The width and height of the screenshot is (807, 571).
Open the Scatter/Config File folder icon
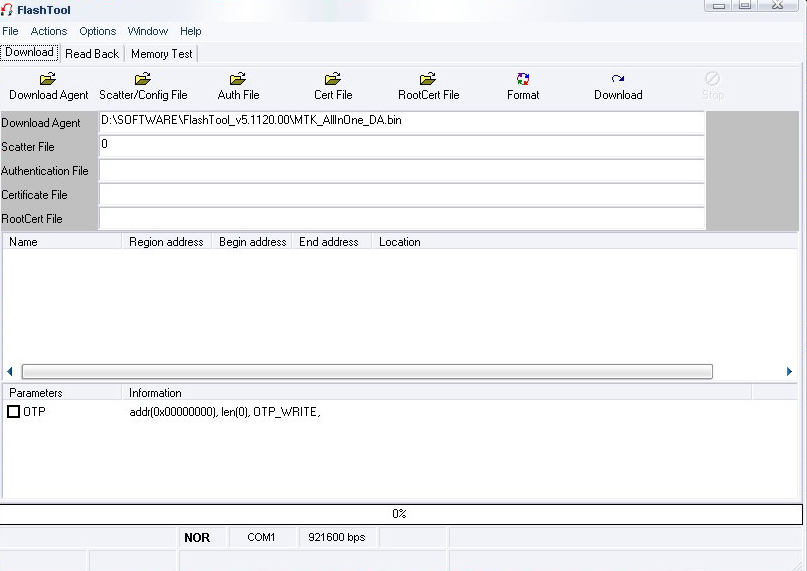coord(143,79)
